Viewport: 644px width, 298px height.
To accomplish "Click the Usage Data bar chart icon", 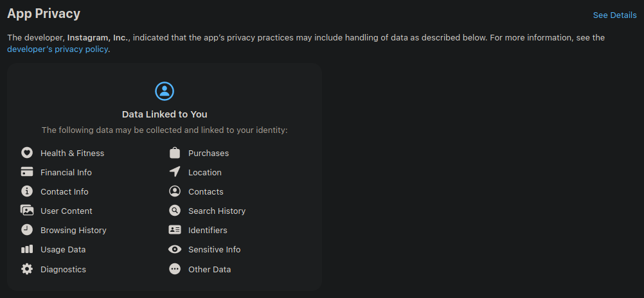I will [x=26, y=249].
